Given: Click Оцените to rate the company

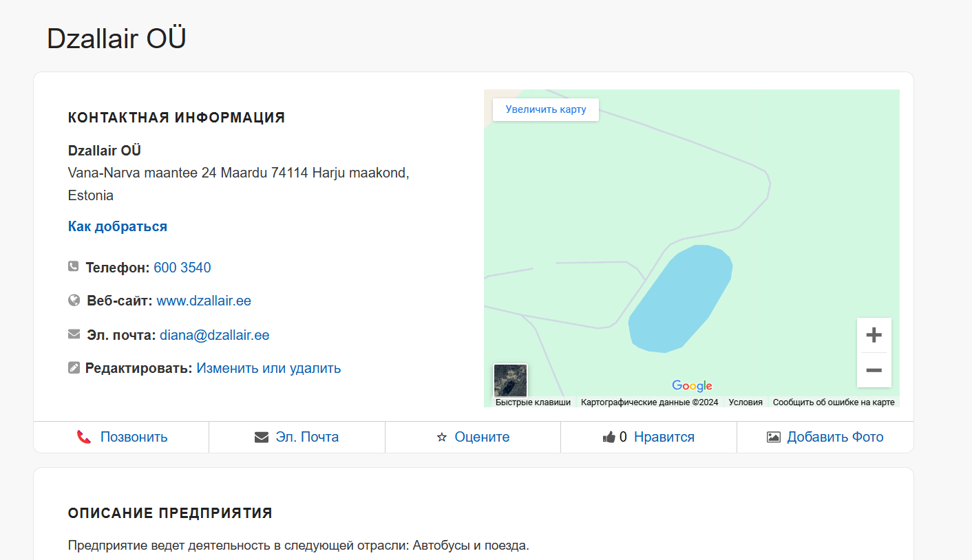Looking at the screenshot, I should coord(482,437).
